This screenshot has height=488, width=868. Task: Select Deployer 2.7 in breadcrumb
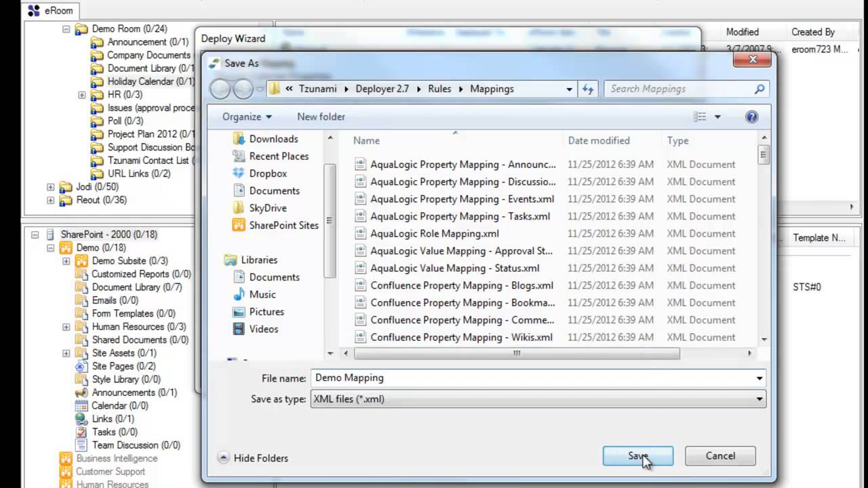(382, 89)
